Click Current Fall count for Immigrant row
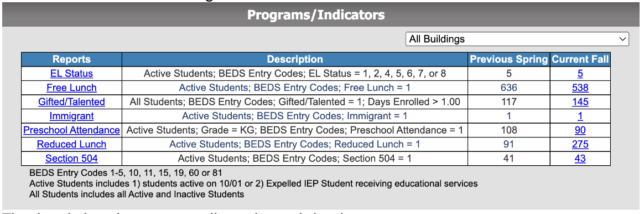The height and width of the screenshot is (214, 644). (580, 116)
